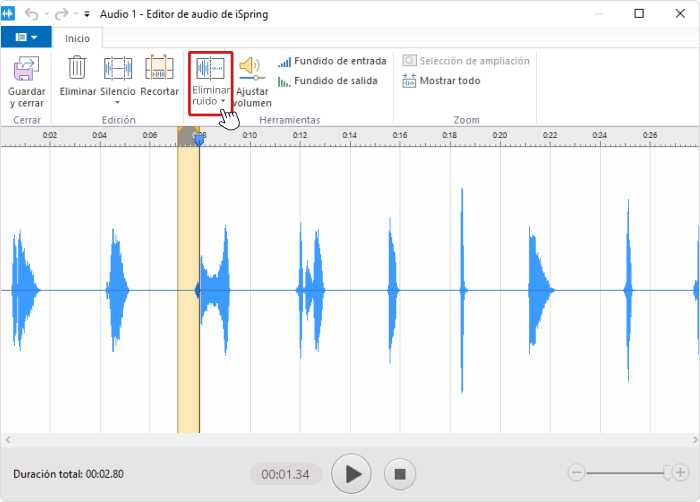Apply Fundido de salida fade
700x502 pixels.
pyautogui.click(x=327, y=81)
